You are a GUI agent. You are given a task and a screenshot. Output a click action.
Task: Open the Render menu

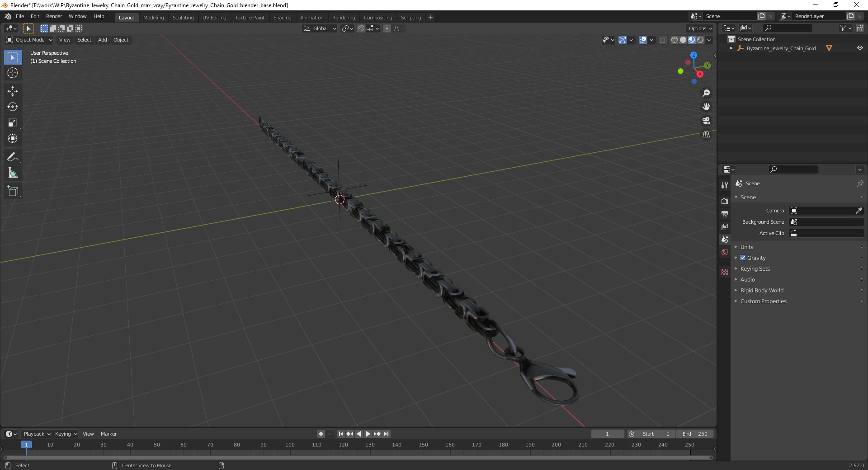[54, 16]
